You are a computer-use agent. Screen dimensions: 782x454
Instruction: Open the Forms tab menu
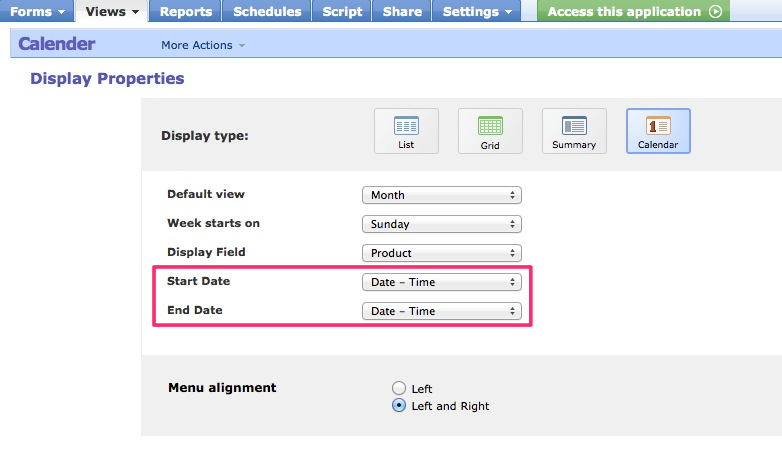point(38,12)
